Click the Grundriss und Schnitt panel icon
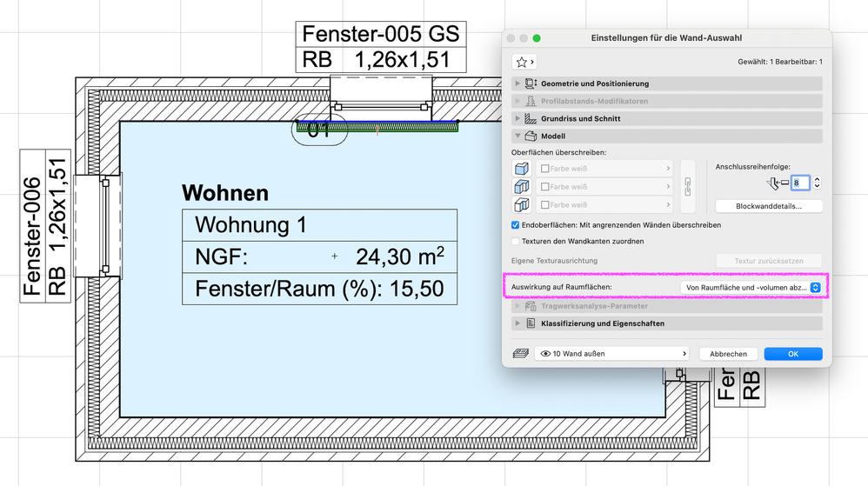Image resolution: width=868 pixels, height=486 pixels. tap(531, 118)
